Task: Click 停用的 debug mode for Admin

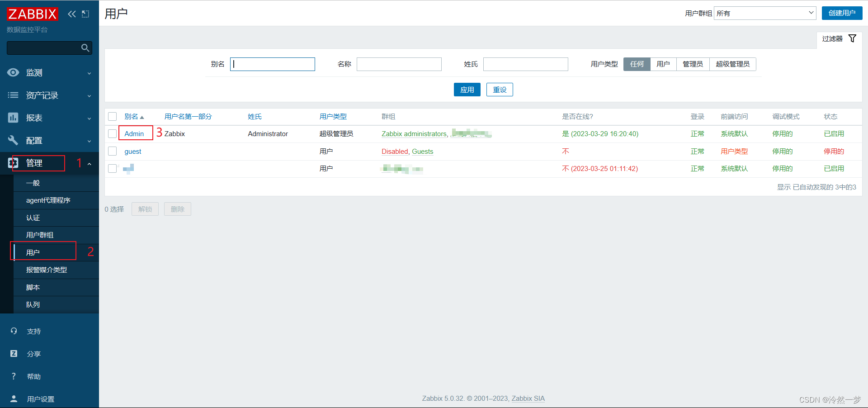Action: [x=783, y=134]
